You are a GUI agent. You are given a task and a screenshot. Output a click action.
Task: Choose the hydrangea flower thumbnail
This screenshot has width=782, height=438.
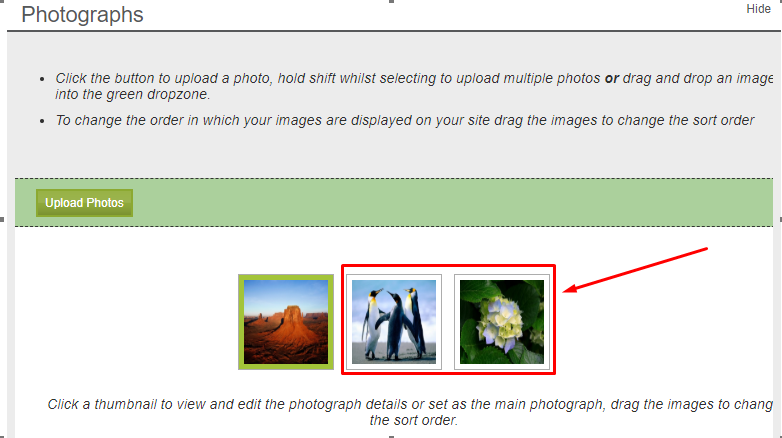click(502, 322)
